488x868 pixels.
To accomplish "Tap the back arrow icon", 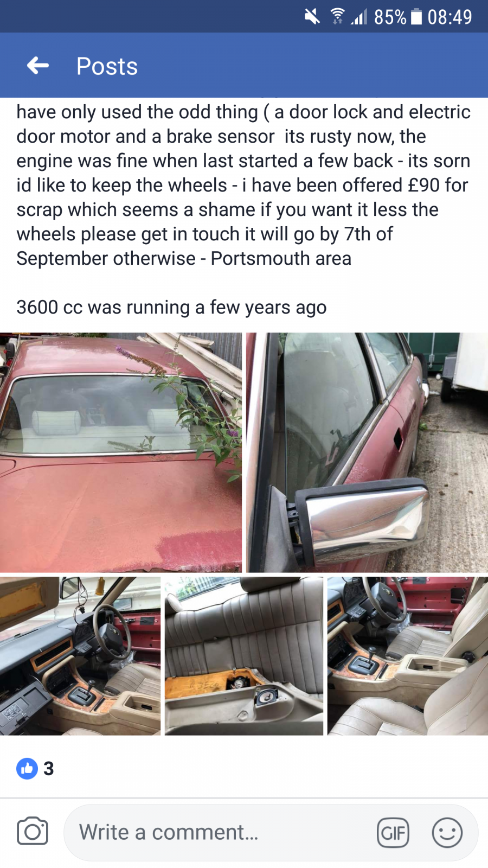I will 38,66.
